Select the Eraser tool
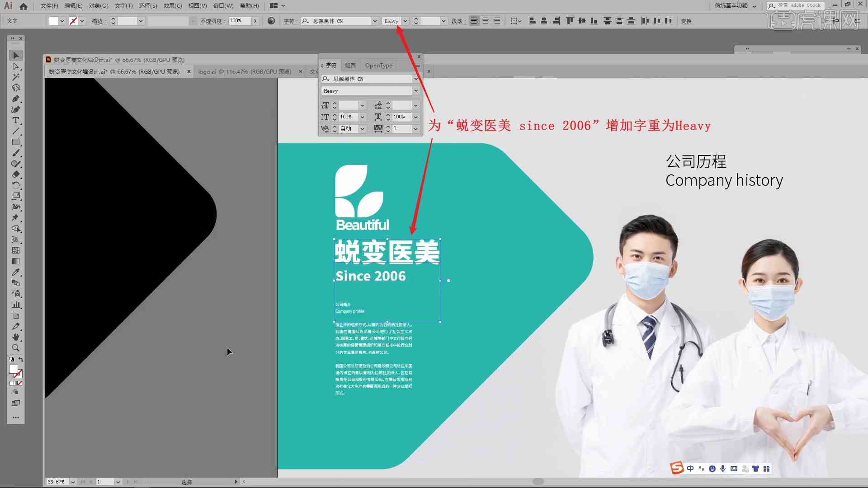This screenshot has height=488, width=868. 16,174
